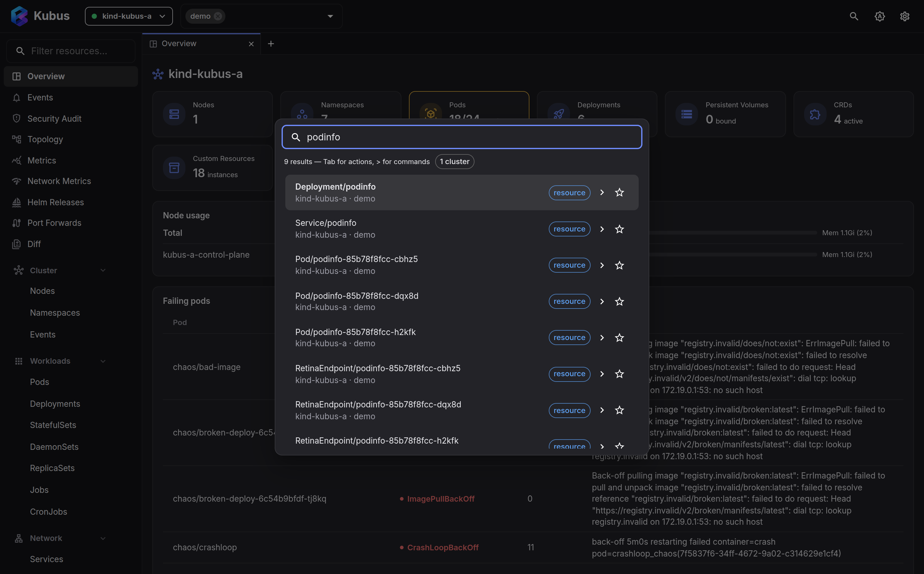Star the RetinaEndpoint/podinfo-85b78f8fcc-dqx8d result
Image resolution: width=924 pixels, height=574 pixels.
click(619, 410)
